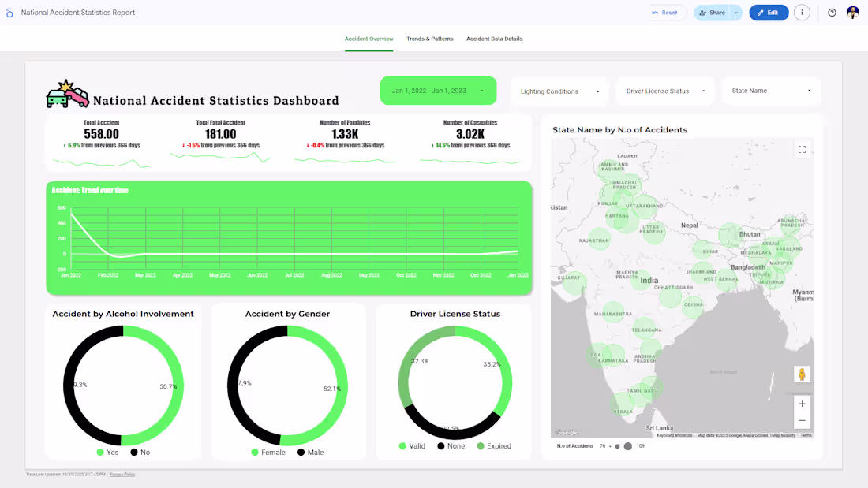
Task: Click the Maharashtra bubble on the map
Action: (x=613, y=313)
